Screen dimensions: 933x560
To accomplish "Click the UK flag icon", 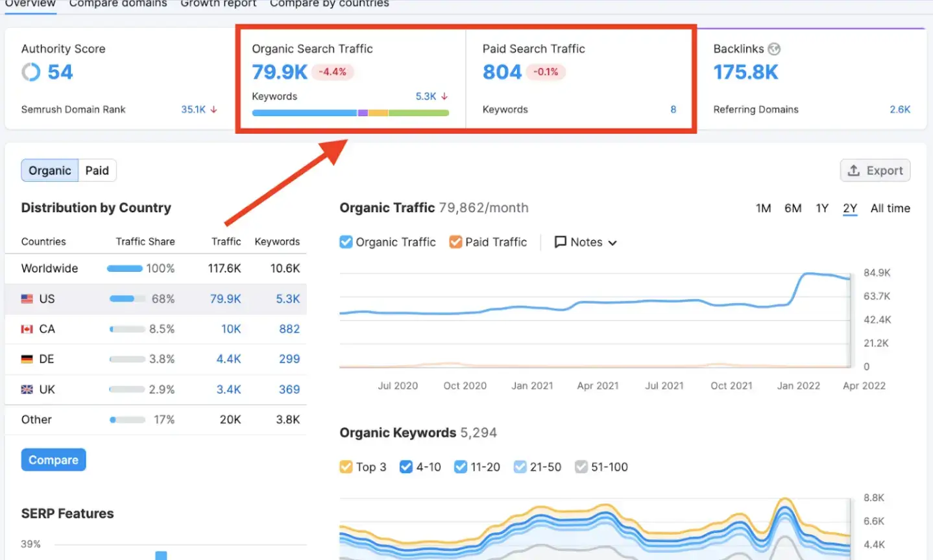I will tap(27, 389).
